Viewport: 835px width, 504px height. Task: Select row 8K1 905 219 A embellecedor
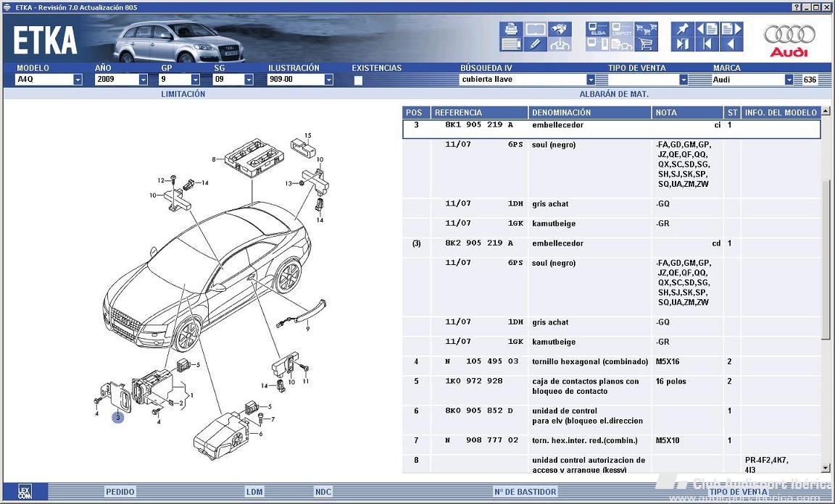[611, 130]
